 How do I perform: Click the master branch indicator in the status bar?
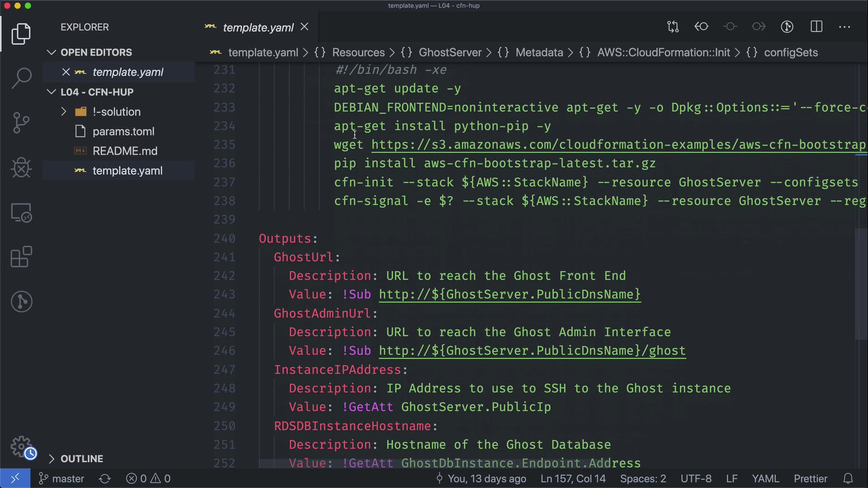(x=62, y=479)
